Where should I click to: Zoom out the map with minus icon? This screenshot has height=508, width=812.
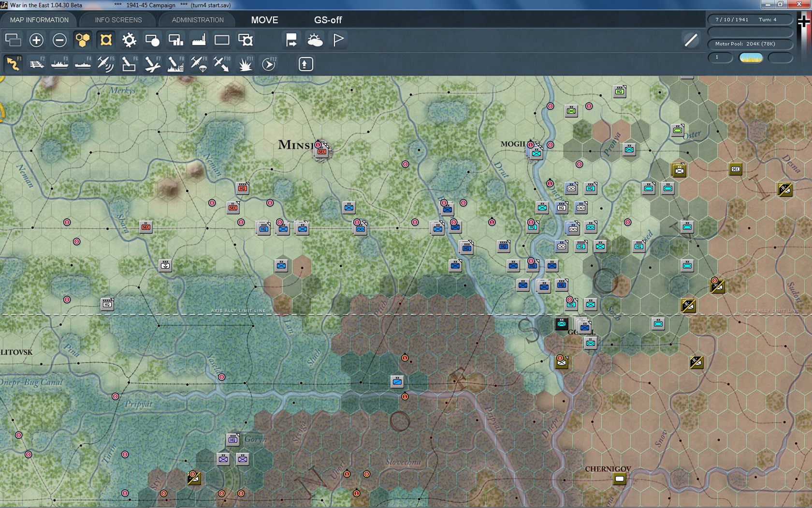[x=59, y=40]
